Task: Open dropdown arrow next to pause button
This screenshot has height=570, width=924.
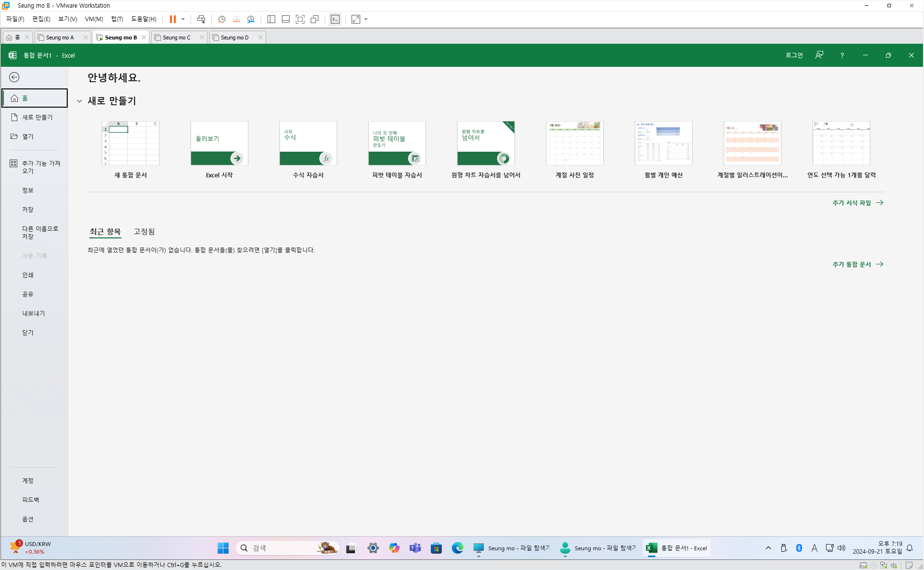Action: tap(183, 19)
